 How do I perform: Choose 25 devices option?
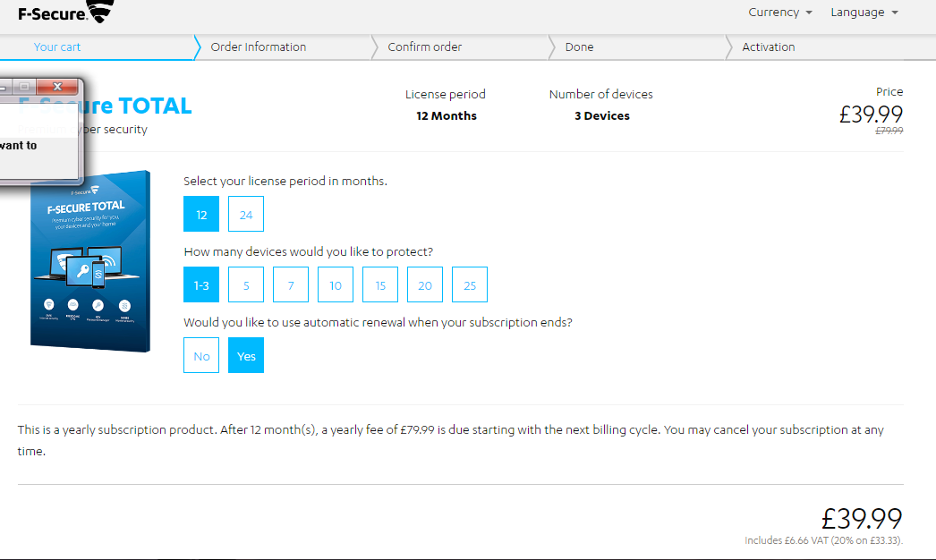pyautogui.click(x=470, y=284)
